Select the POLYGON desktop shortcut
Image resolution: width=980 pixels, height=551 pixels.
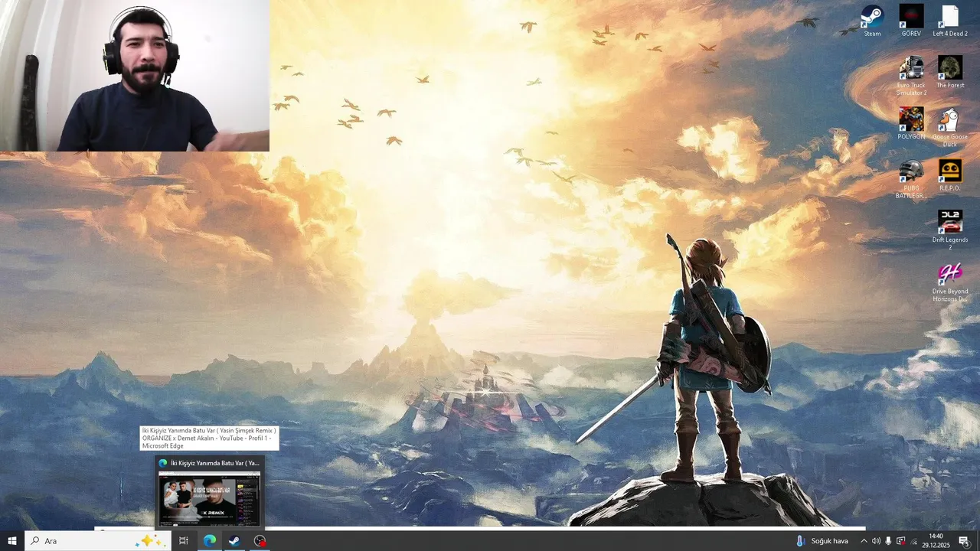pos(911,123)
